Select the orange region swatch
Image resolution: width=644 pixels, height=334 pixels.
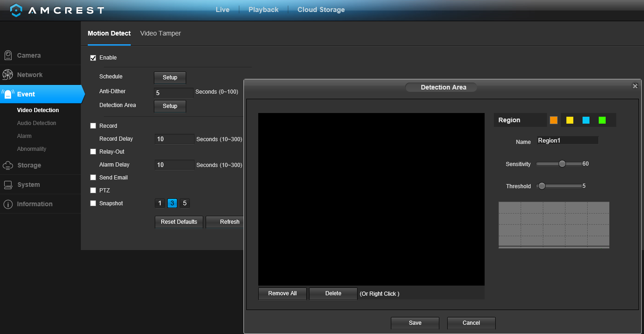click(553, 120)
